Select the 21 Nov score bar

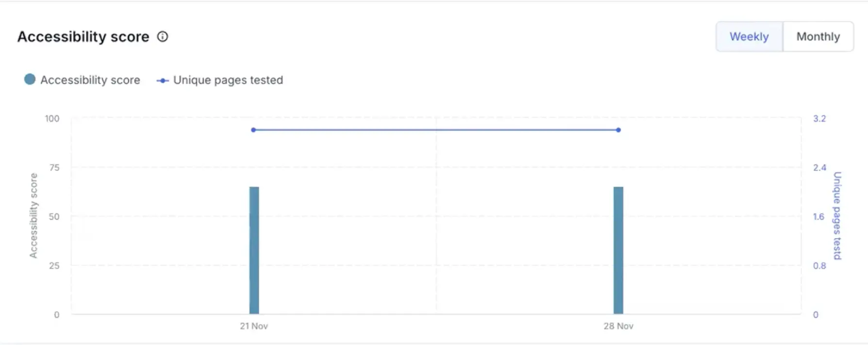pos(253,250)
